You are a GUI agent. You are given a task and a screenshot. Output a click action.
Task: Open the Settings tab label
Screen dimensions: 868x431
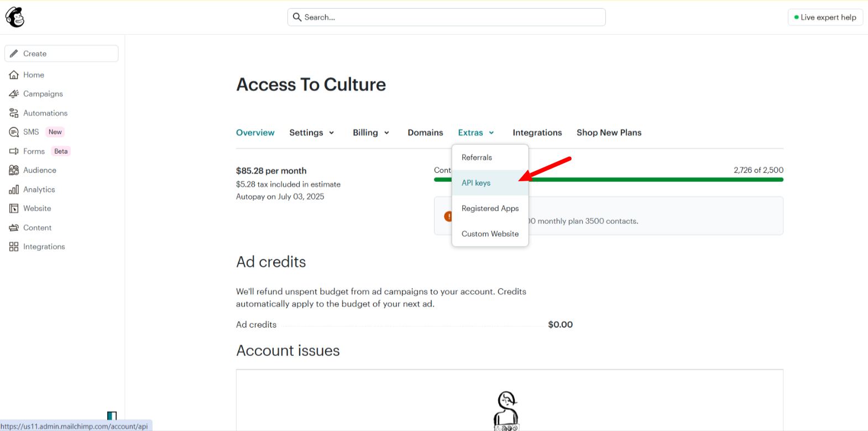[306, 133]
